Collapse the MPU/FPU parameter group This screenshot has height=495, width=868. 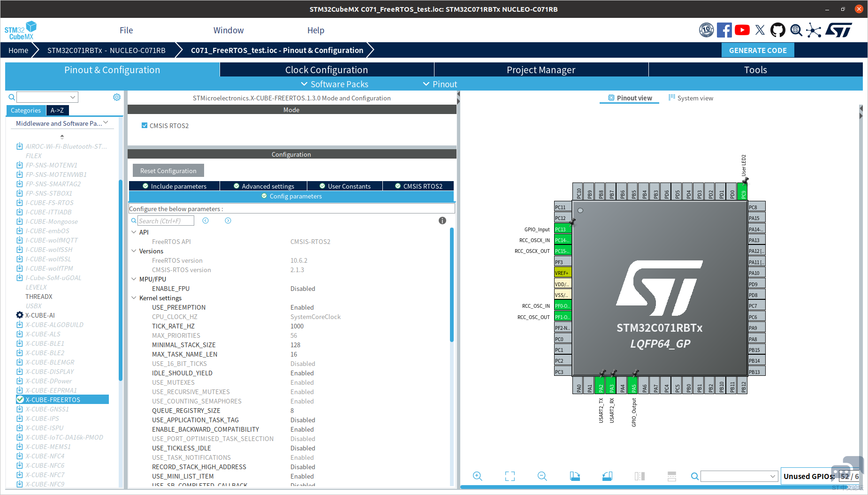tap(134, 279)
